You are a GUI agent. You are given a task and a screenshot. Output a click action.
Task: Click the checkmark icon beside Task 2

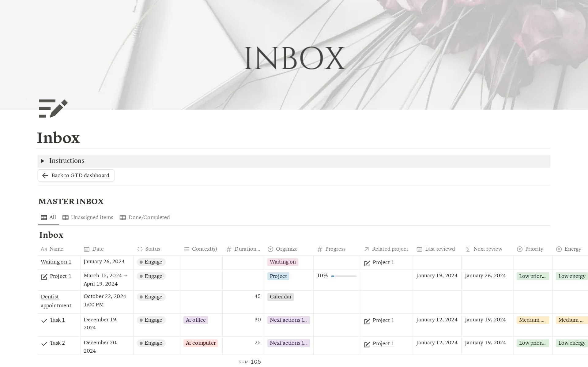pyautogui.click(x=44, y=344)
